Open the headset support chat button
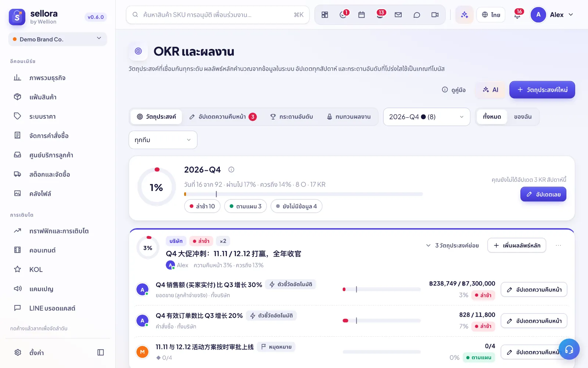588x368 pixels. coord(569,349)
